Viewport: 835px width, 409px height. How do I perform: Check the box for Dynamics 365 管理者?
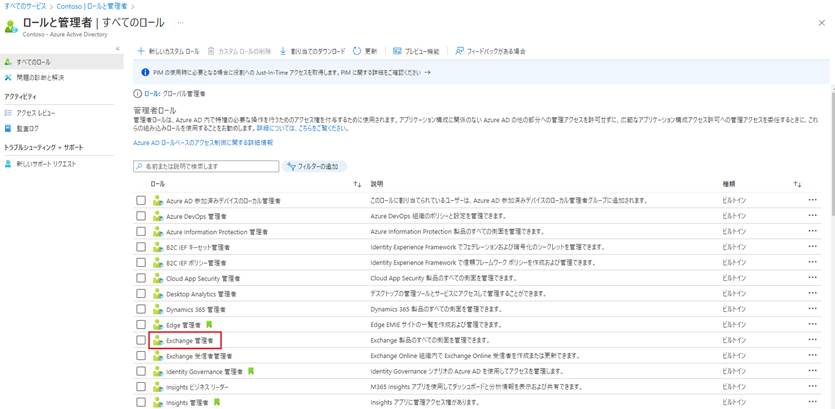click(x=141, y=309)
